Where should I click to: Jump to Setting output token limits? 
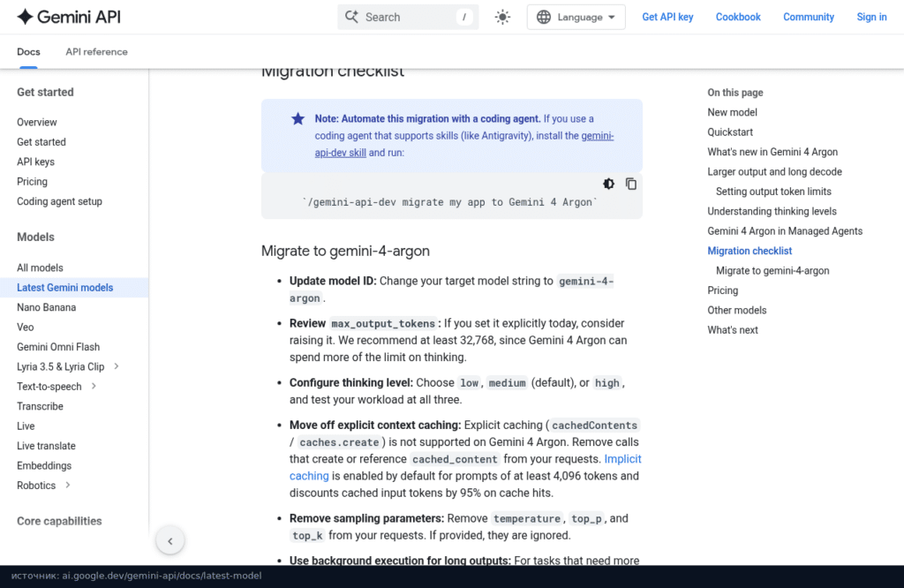[773, 192]
